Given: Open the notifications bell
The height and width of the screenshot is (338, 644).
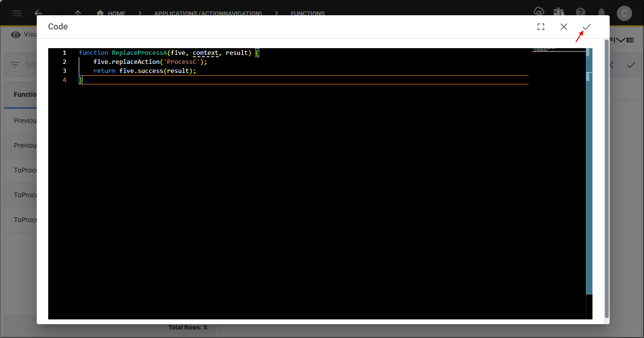Looking at the screenshot, I should 602,12.
